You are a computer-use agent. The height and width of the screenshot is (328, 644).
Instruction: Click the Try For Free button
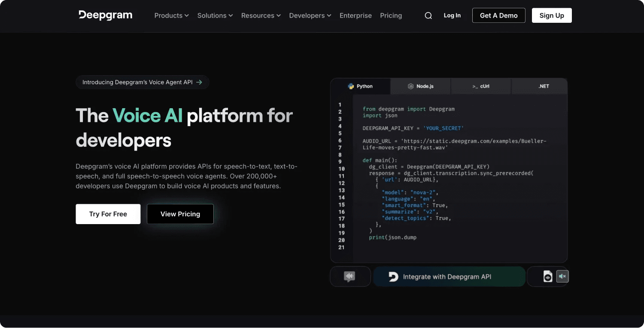pos(108,214)
